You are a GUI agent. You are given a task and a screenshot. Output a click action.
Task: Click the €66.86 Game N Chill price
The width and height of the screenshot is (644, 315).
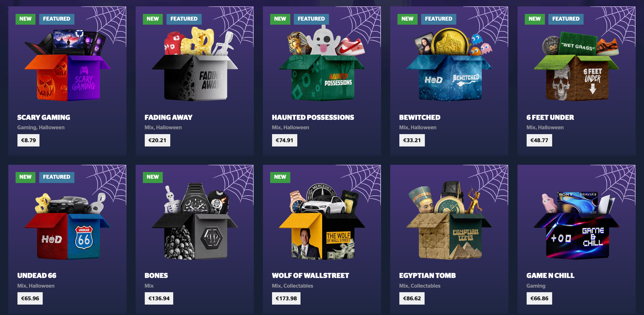pos(539,298)
